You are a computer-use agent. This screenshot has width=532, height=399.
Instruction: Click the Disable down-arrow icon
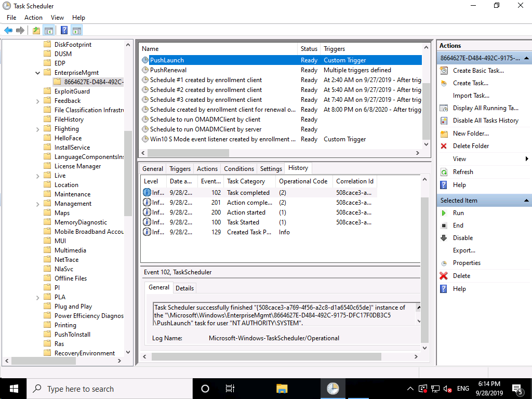(444, 238)
